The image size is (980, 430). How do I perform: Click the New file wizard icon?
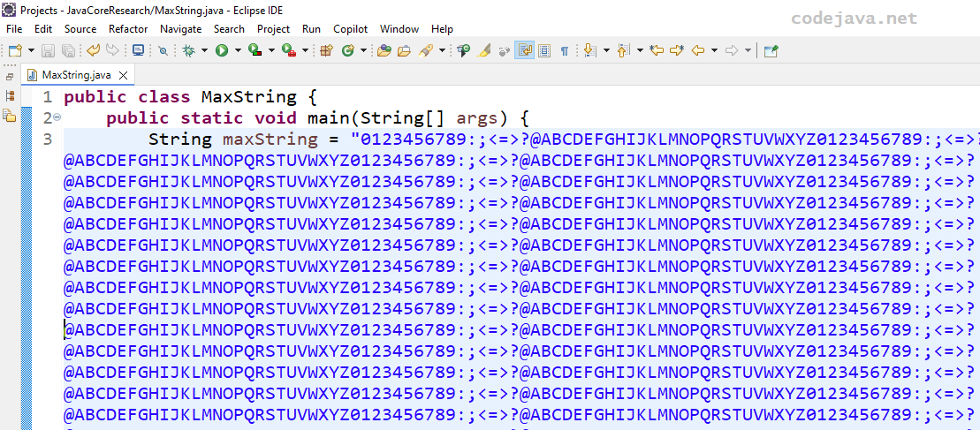pos(15,50)
